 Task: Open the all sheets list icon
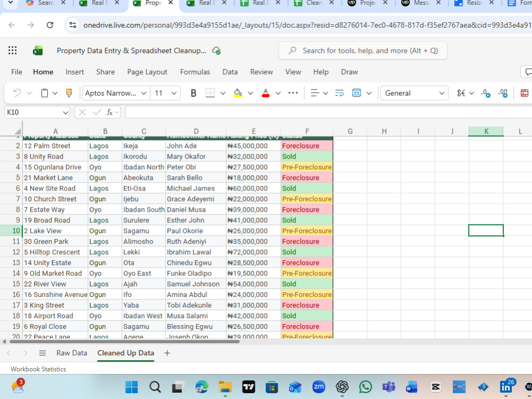tap(43, 353)
